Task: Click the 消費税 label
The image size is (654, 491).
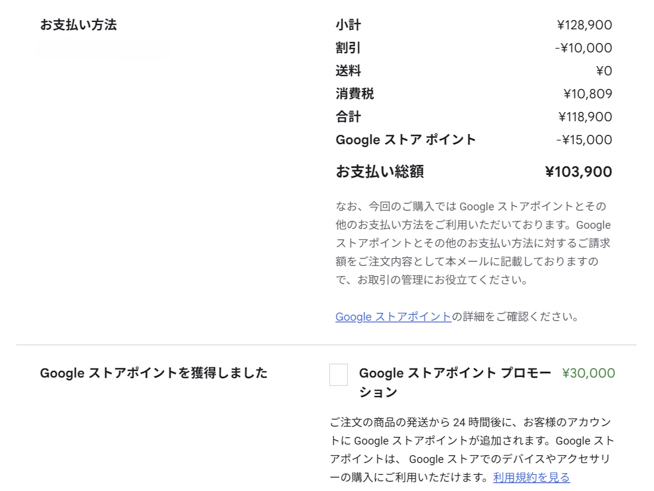Action: (354, 94)
